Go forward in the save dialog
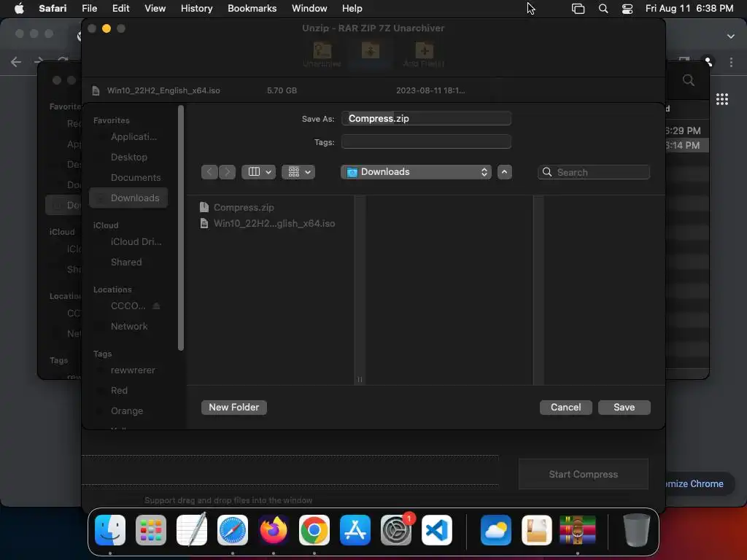 coord(228,172)
